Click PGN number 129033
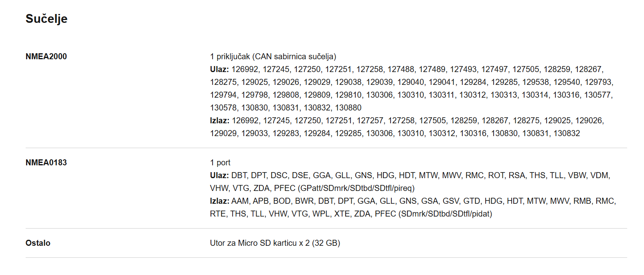 click(x=255, y=133)
